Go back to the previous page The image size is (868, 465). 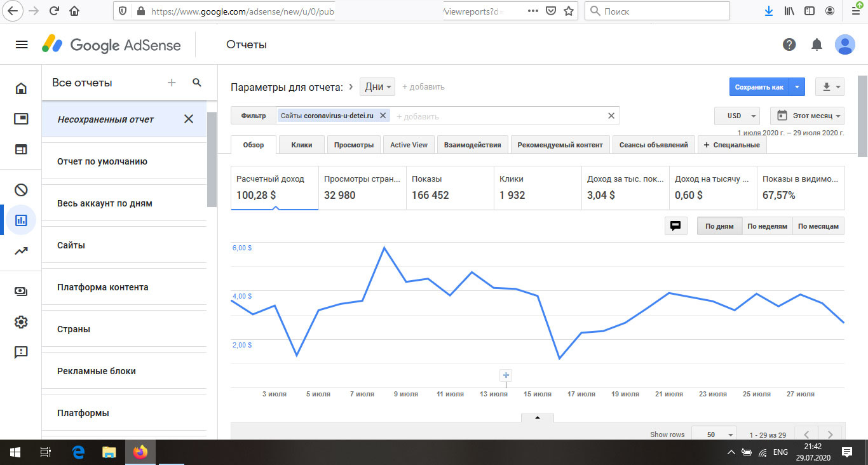(13, 11)
